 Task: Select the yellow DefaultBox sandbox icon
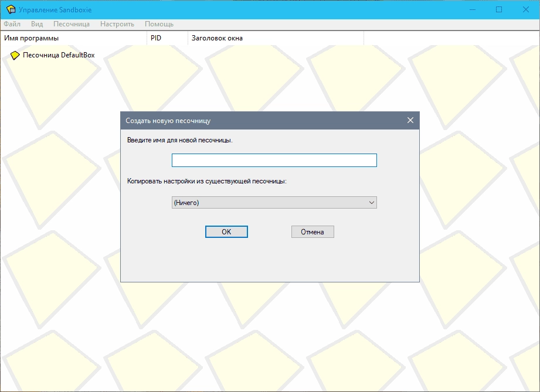15,55
